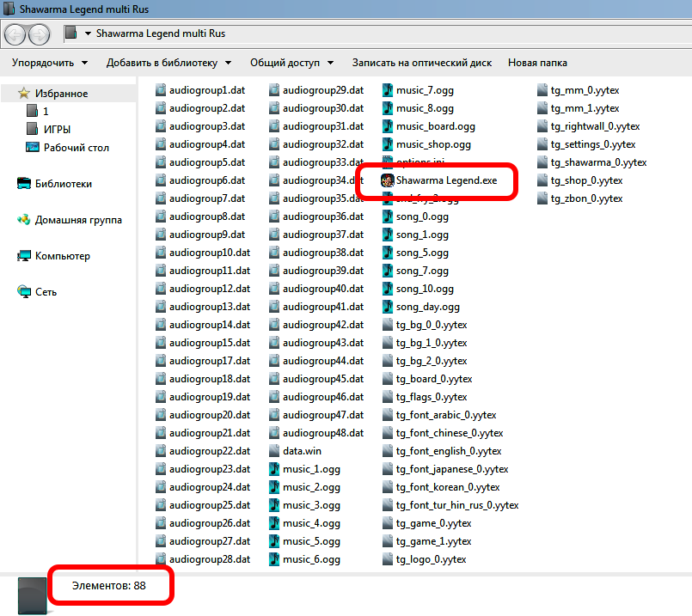Click the Избранное star icon
This screenshot has width=692, height=616.
tap(23, 94)
